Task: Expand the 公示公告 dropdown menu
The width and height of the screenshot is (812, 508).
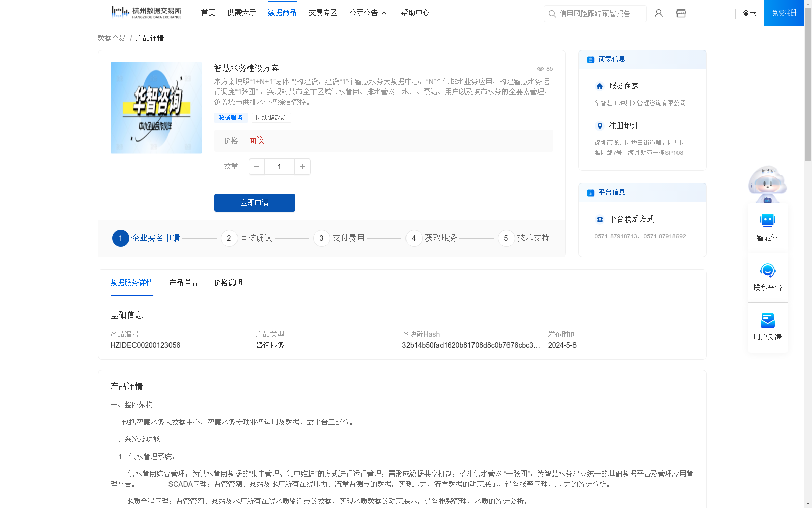Action: [368, 13]
